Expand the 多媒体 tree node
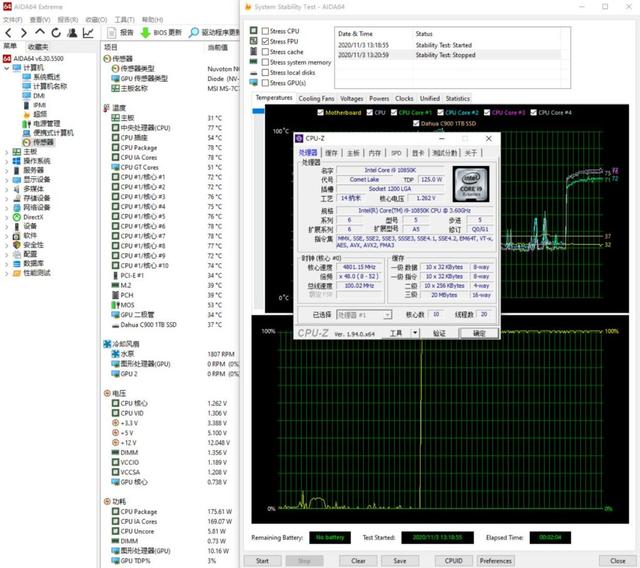The image size is (640, 568). pos(7,189)
